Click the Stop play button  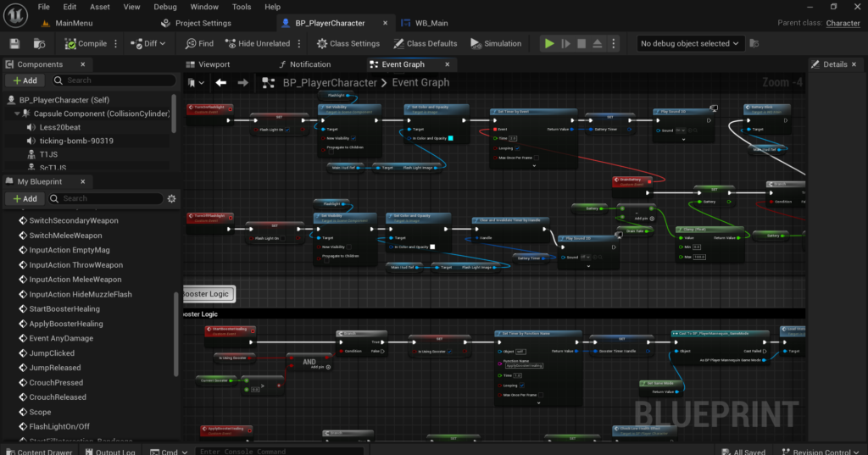pyautogui.click(x=581, y=44)
